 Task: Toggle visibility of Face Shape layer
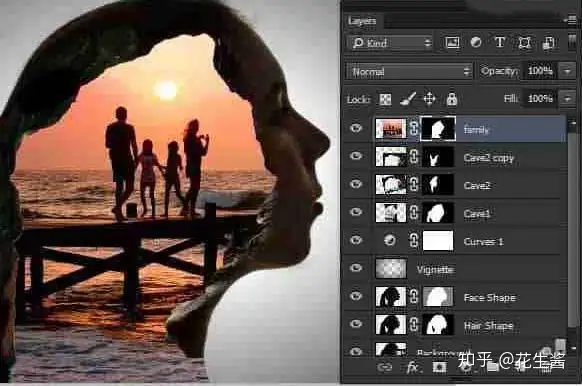click(356, 296)
